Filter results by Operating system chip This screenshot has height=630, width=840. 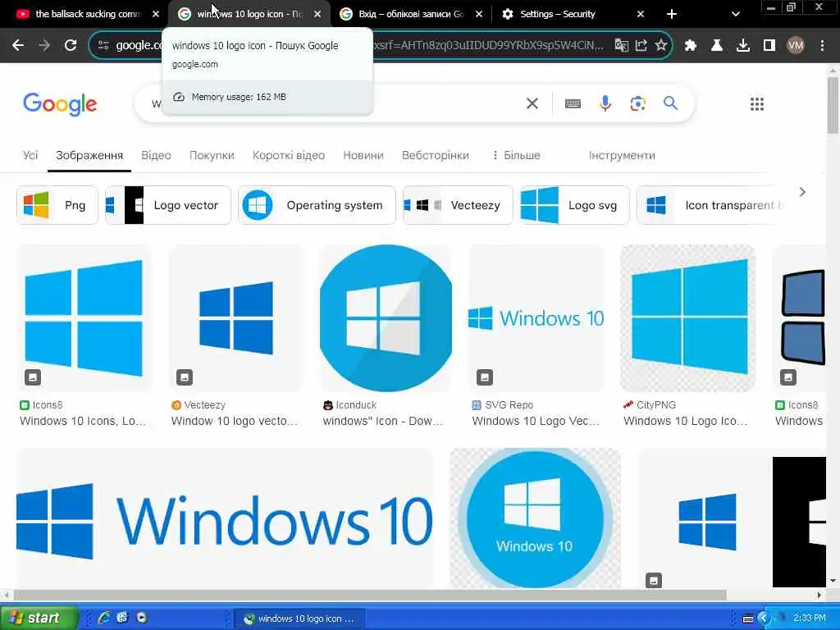coord(317,205)
